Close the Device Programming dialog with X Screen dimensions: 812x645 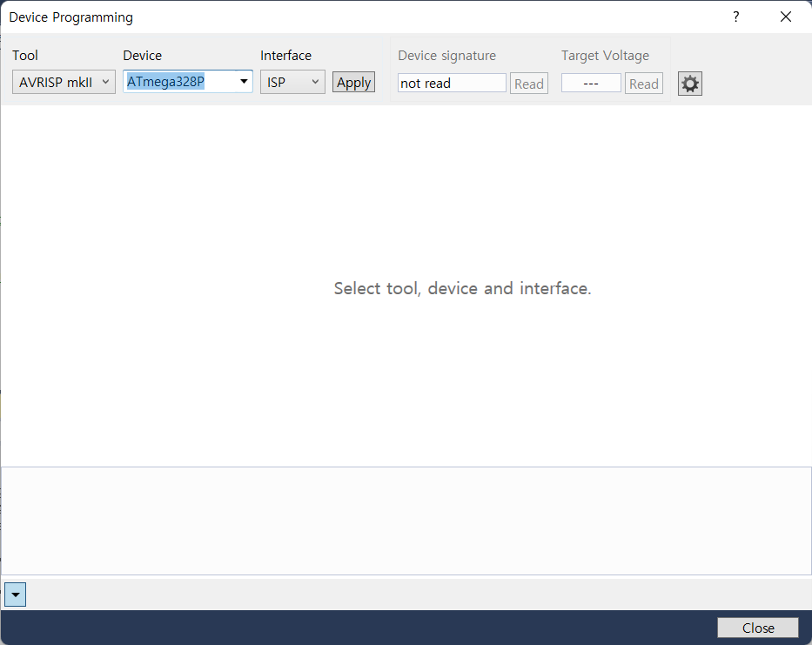[786, 17]
